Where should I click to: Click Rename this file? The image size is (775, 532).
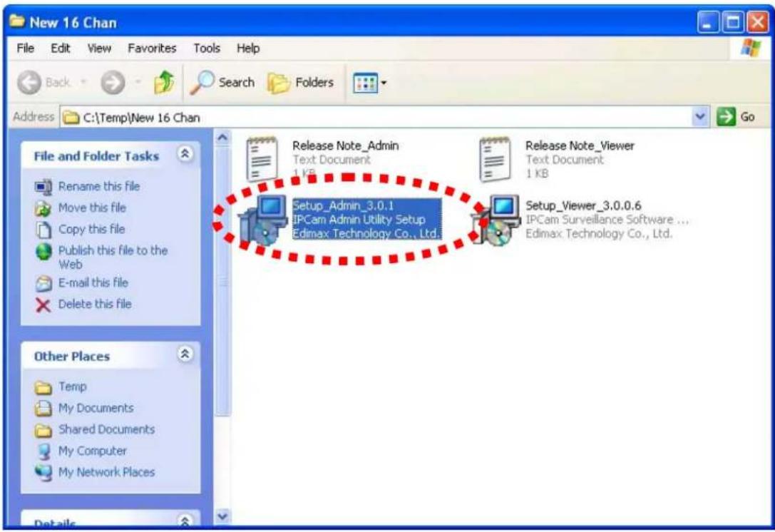coord(99,186)
